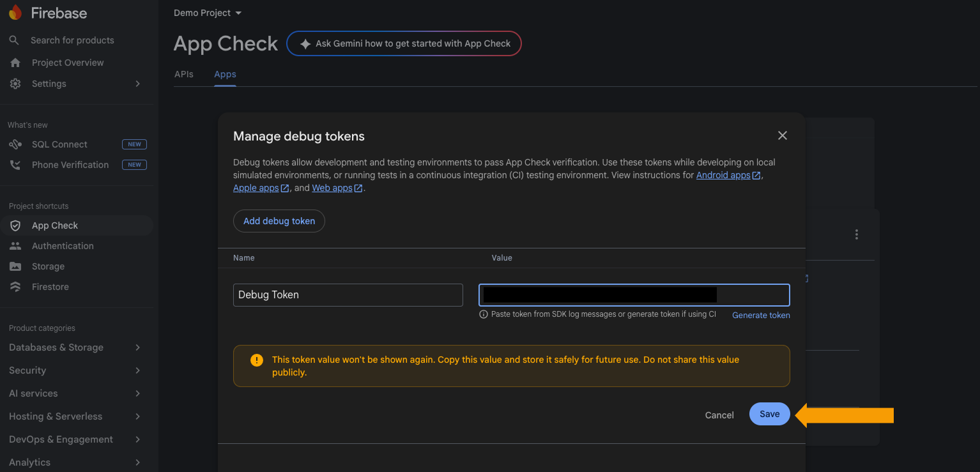Click the App Check page title

pyautogui.click(x=226, y=43)
